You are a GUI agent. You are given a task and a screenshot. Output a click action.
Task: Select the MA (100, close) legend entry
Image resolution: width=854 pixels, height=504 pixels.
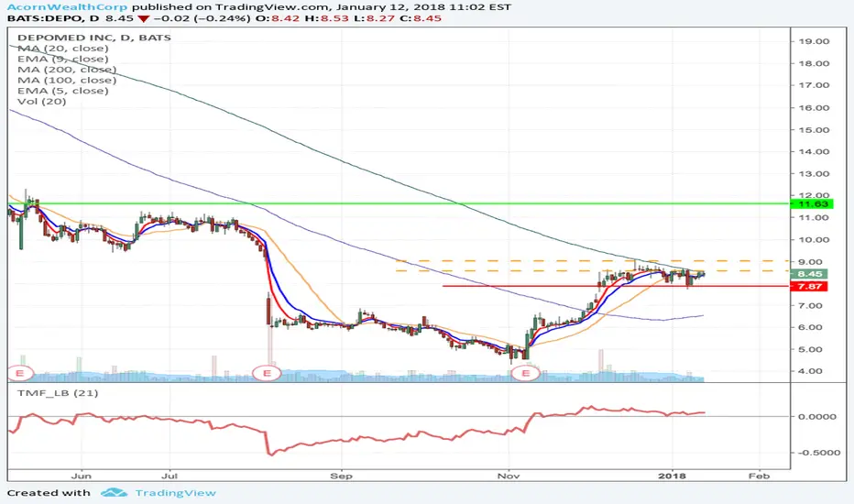(x=67, y=80)
